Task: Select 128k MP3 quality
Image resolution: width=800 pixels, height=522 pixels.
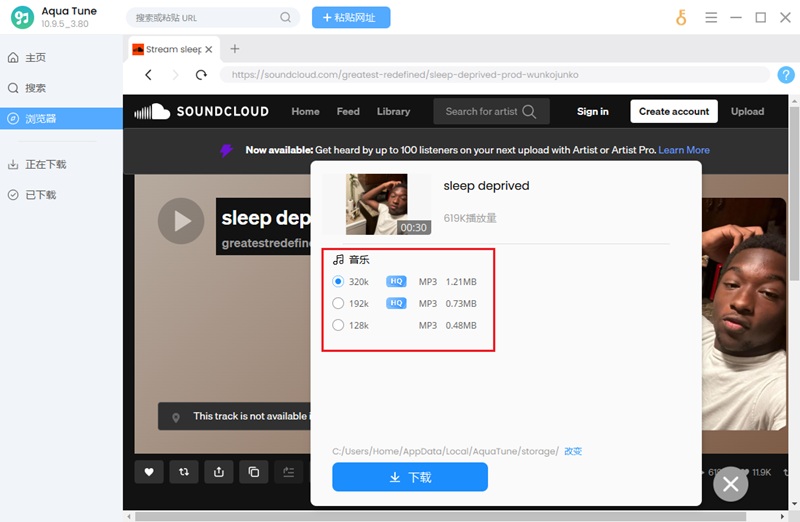Action: [x=338, y=325]
